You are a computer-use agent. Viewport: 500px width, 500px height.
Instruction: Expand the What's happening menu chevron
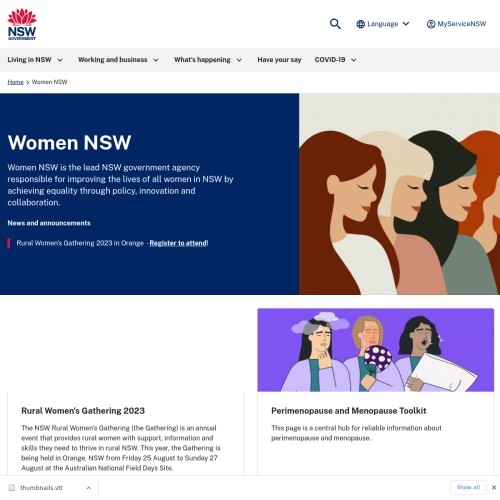click(239, 60)
